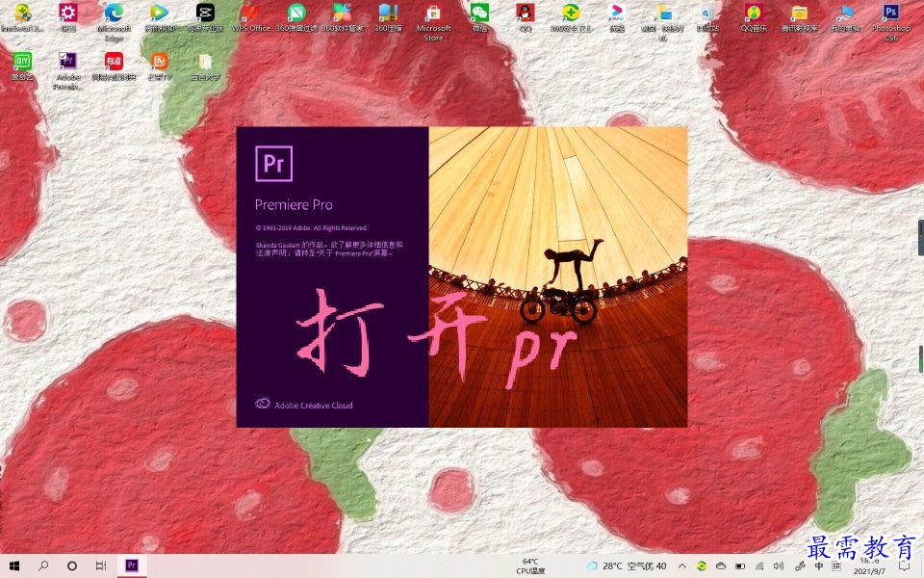Open Cortana circle on taskbar
This screenshot has height=578, width=924.
coord(72,565)
